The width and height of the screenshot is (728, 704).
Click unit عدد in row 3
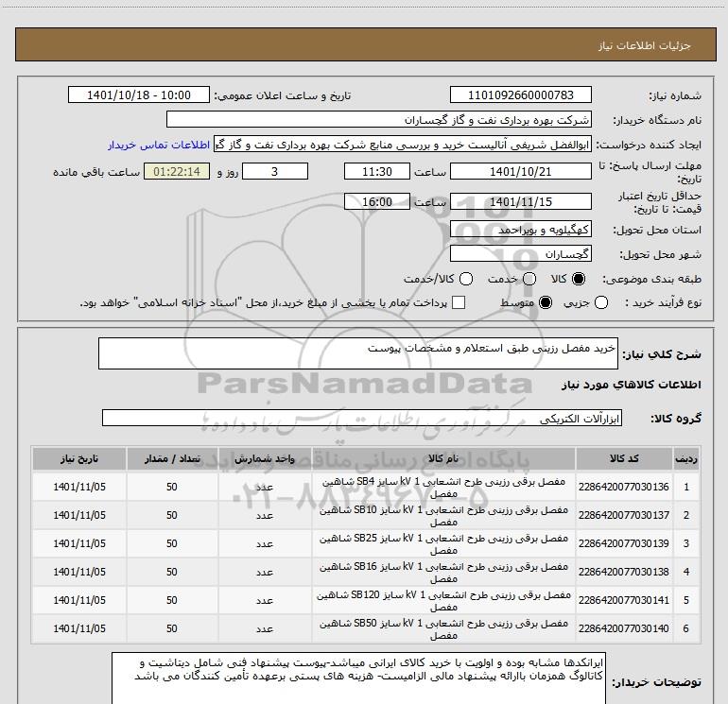(x=265, y=543)
